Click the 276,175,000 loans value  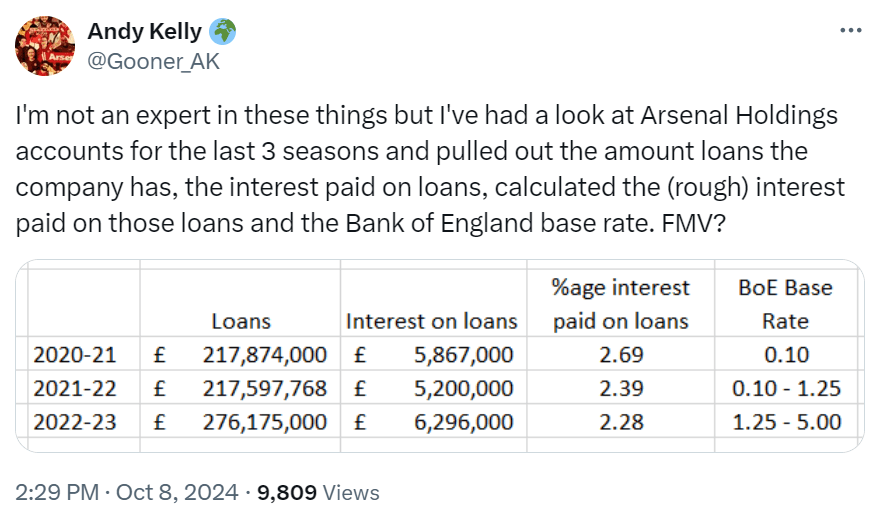tap(264, 421)
